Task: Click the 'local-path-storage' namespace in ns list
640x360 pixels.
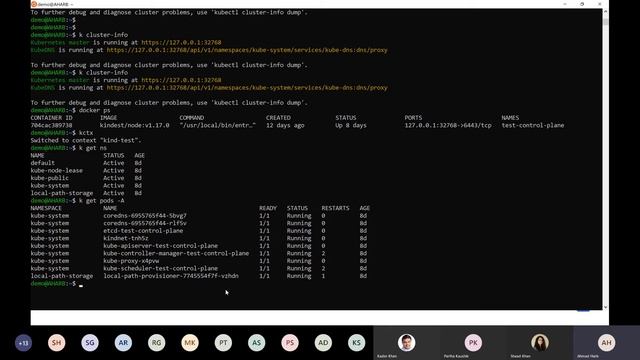Action: [62, 193]
